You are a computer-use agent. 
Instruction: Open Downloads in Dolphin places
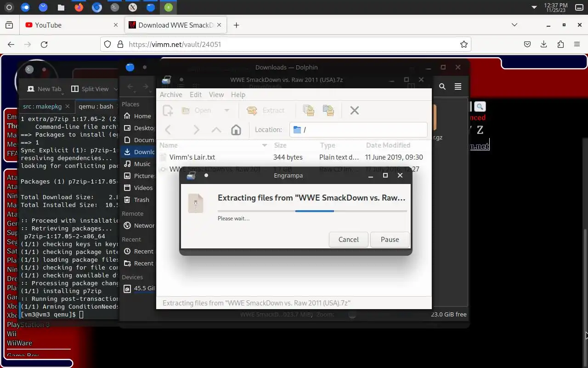tap(138, 152)
